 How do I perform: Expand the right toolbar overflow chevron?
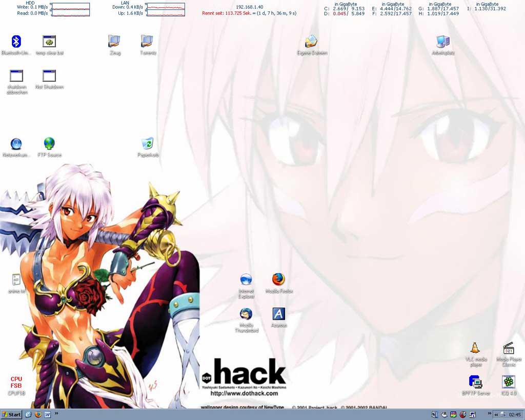[x=490, y=414]
